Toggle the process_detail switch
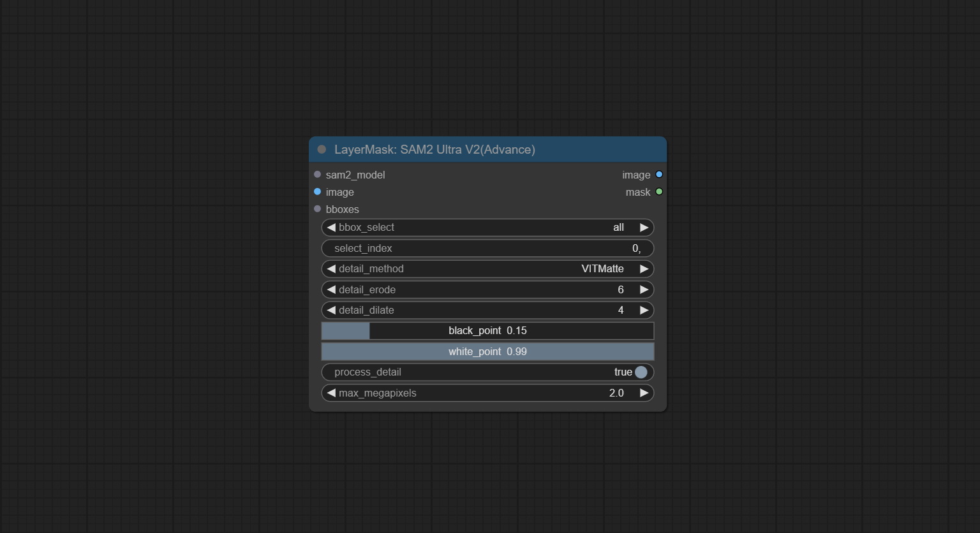Viewport: 980px width, 533px height. [x=641, y=372]
